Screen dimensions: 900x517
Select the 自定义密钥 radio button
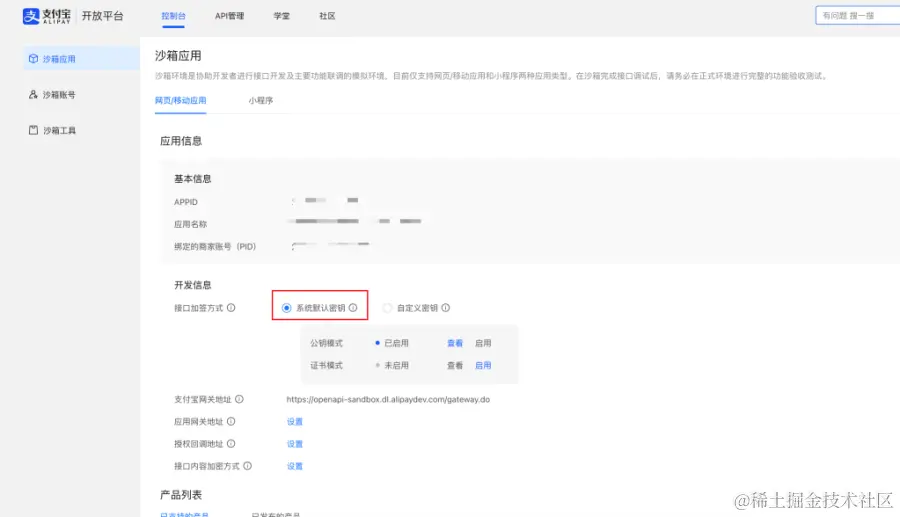[387, 308]
